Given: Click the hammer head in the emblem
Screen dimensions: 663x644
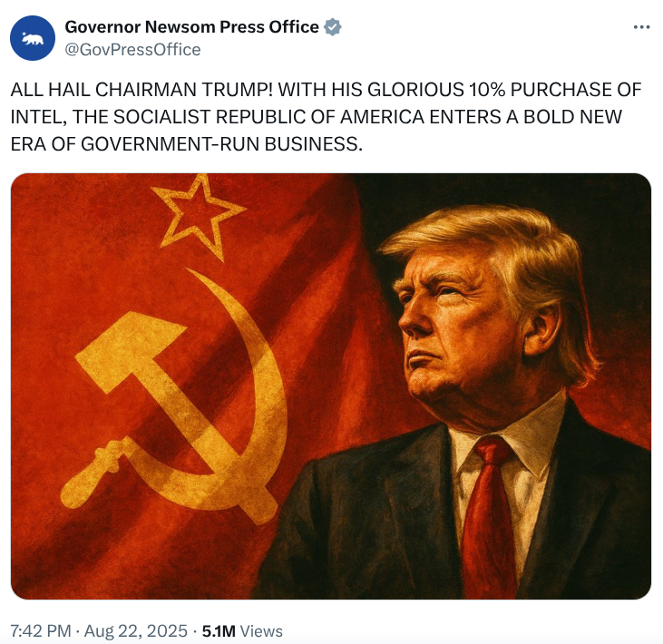Looking at the screenshot, I should 129,352.
